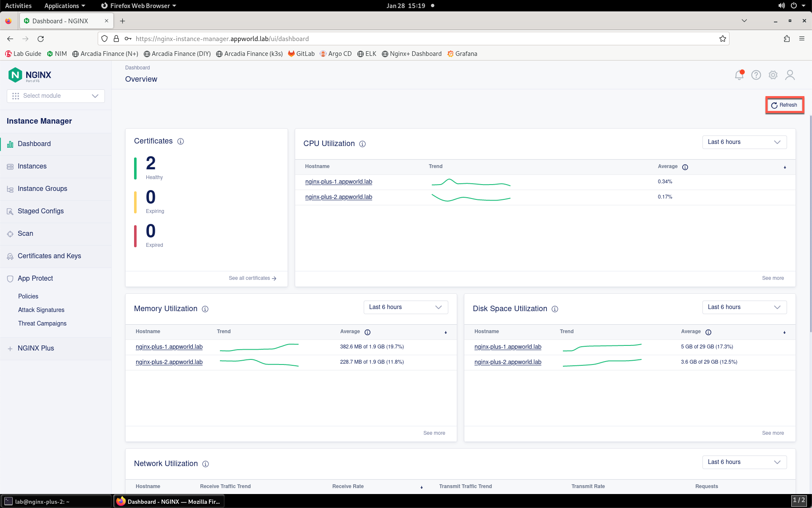This screenshot has width=812, height=508.
Task: Bookmark this page with the star icon
Action: [x=723, y=39]
